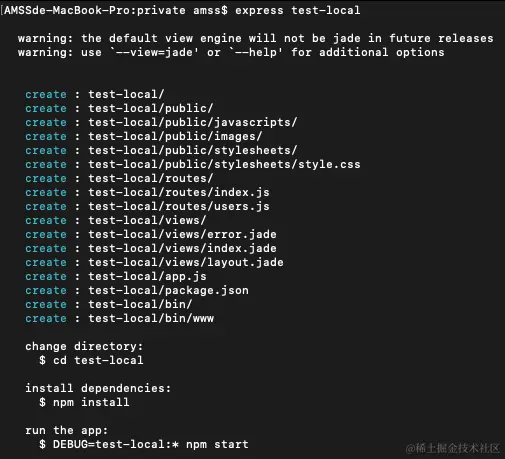Click the test-local/bin/www path
Screen dimensions: 505x459
pos(151,318)
